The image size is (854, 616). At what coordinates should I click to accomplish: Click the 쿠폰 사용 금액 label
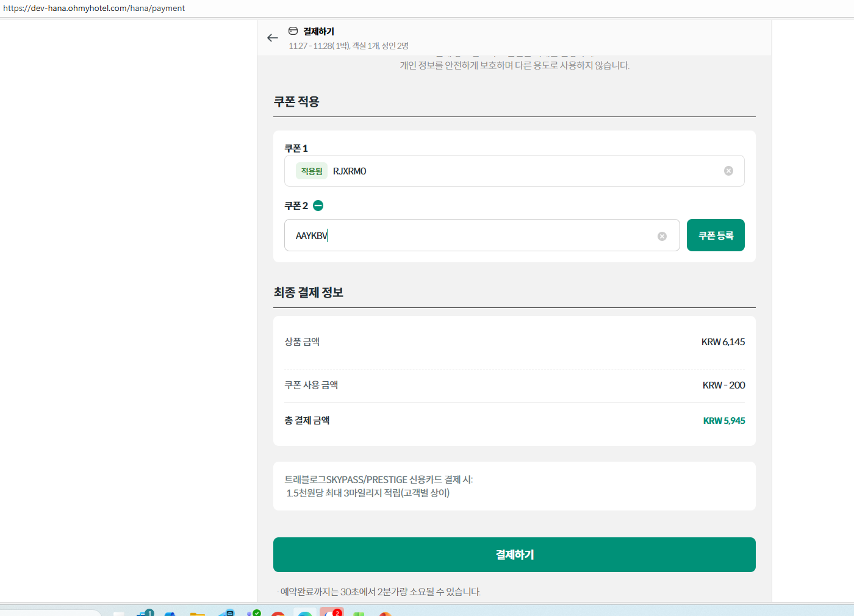311,385
